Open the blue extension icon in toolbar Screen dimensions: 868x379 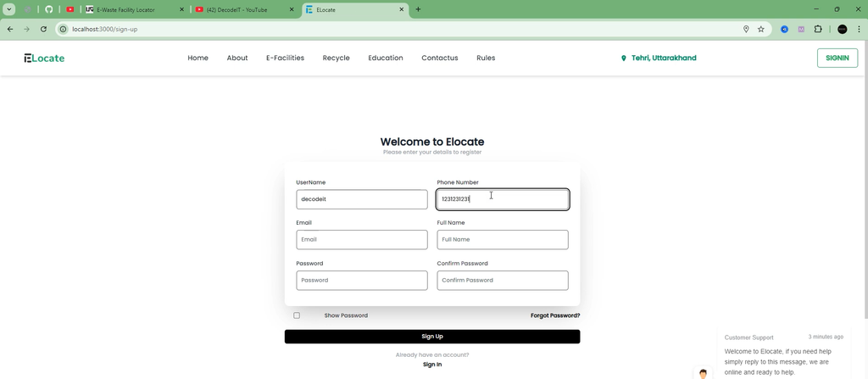(x=784, y=29)
